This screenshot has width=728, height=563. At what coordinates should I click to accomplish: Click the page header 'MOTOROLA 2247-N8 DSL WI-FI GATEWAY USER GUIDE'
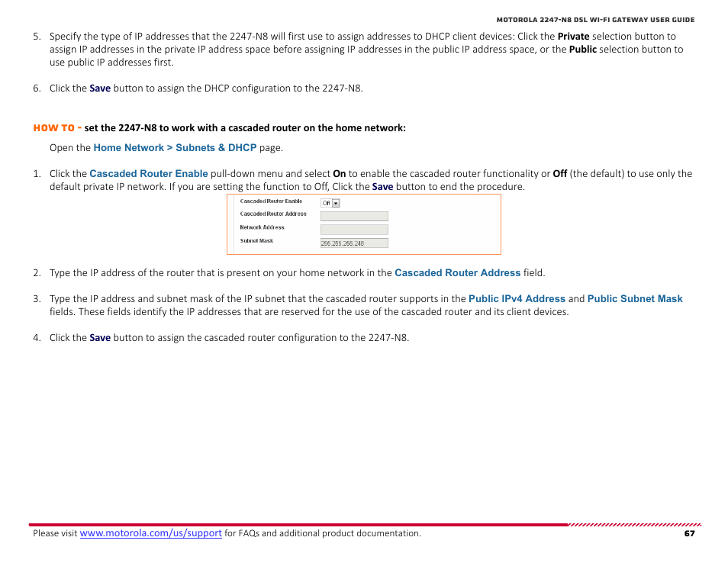[595, 20]
